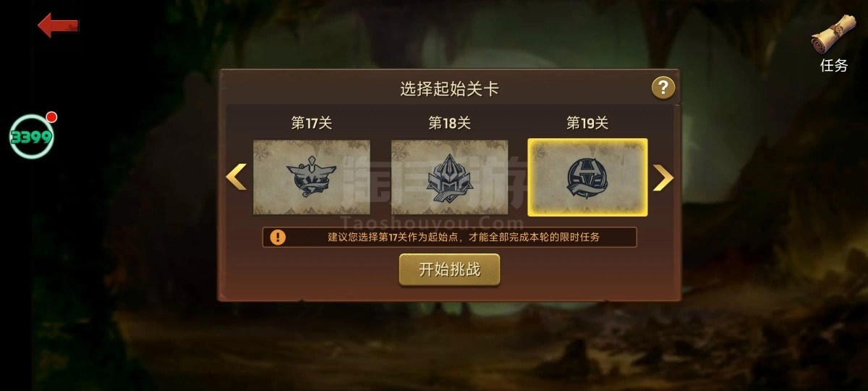Viewport: 868px width, 391px height.
Task: Tap the red notification dot on 3399
Action: [51, 117]
